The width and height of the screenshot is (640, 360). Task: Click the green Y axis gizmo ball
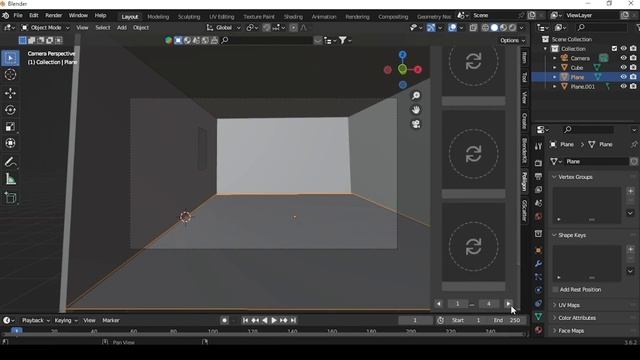point(402,69)
